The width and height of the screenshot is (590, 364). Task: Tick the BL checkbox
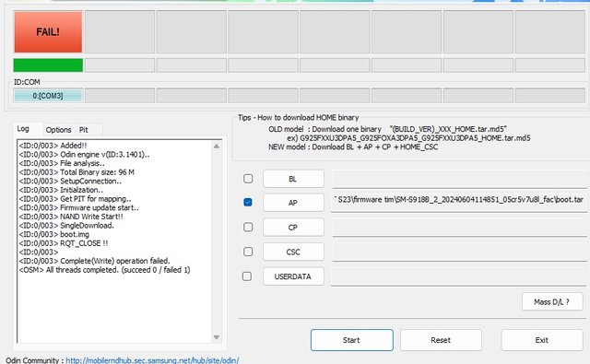(248, 179)
